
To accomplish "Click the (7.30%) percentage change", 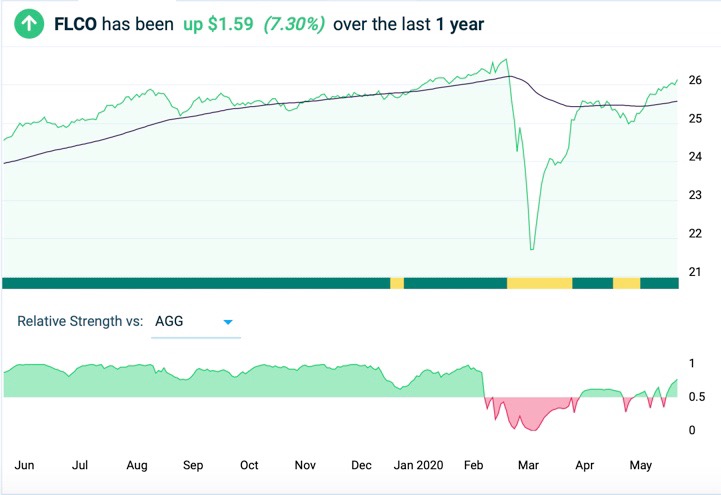I will [x=293, y=22].
